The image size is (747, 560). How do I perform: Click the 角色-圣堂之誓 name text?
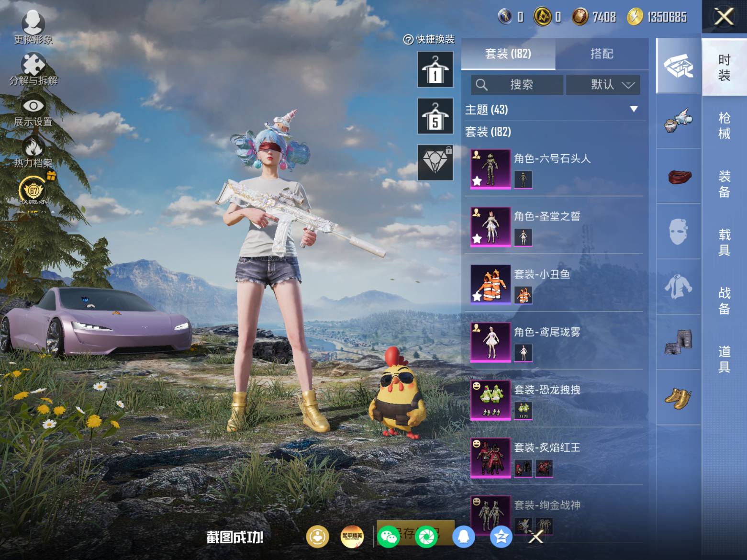[x=547, y=216]
